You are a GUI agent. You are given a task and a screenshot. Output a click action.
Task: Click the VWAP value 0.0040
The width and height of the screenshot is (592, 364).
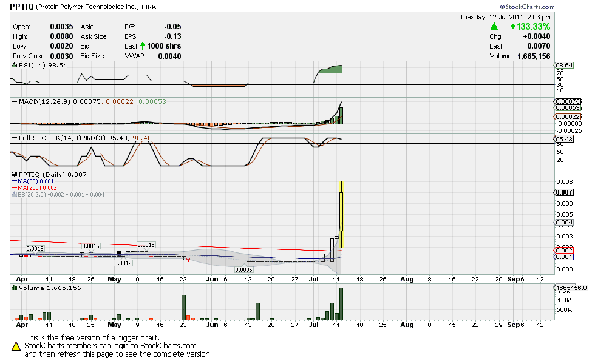pyautogui.click(x=169, y=56)
